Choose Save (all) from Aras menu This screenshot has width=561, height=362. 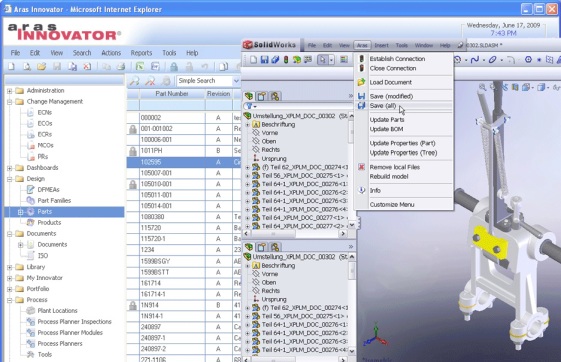[x=382, y=106]
